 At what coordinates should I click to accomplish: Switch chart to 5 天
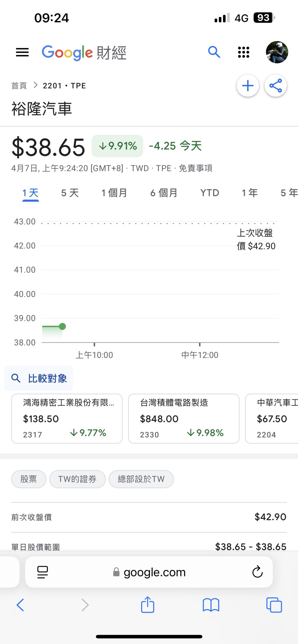click(70, 193)
